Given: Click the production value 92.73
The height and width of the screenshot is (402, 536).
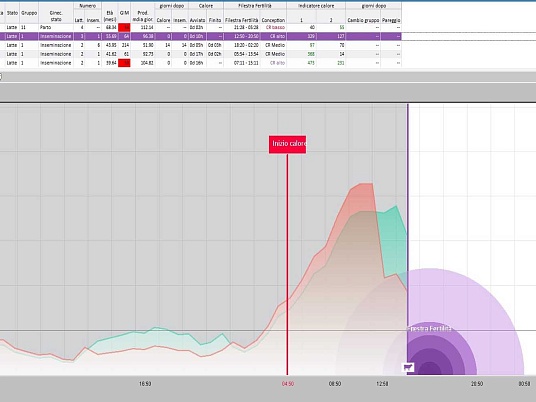Looking at the screenshot, I should click(x=148, y=54).
